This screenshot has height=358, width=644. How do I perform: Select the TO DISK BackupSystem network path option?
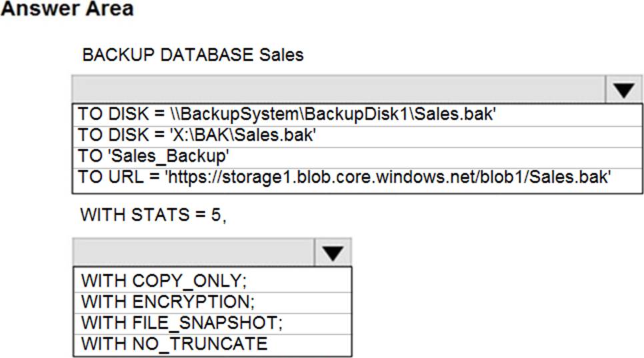287,114
